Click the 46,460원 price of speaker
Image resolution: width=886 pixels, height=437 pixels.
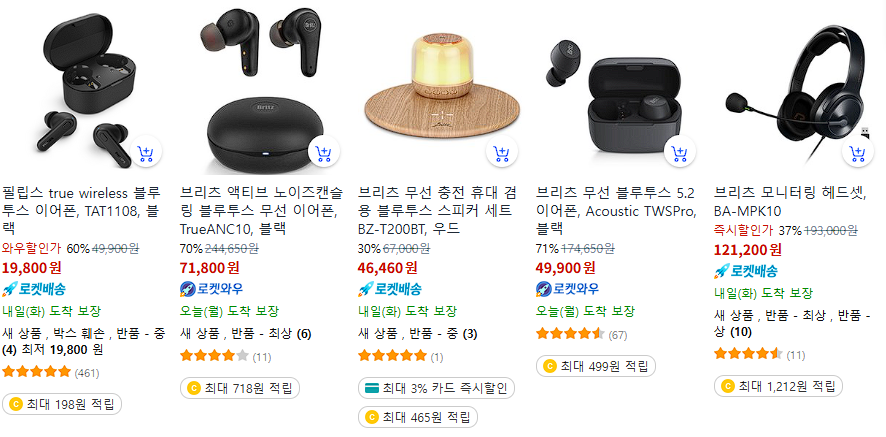(388, 267)
